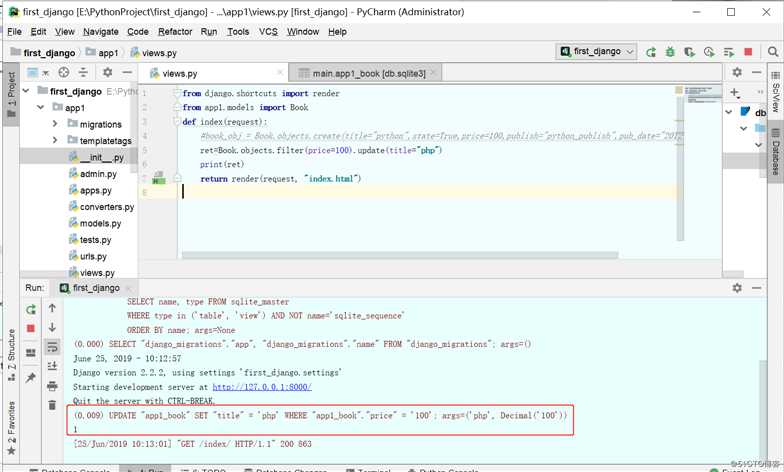Print the console output
784x472 pixels.
52,386
